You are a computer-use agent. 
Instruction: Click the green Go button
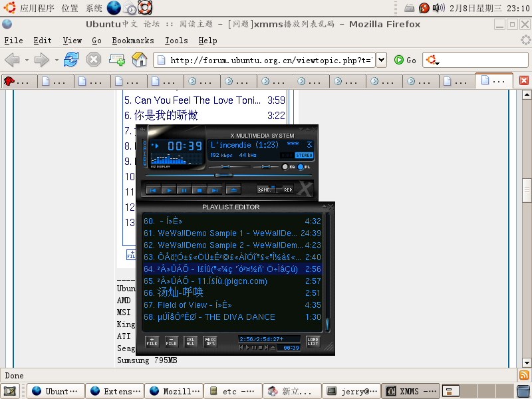click(x=405, y=60)
